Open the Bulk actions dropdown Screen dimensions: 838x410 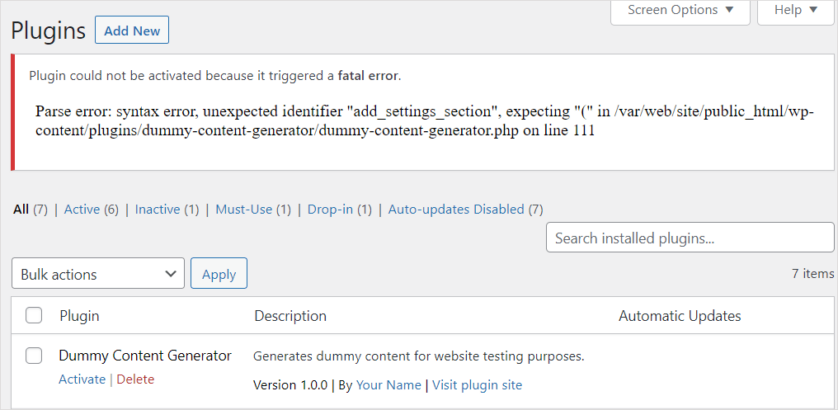coord(98,274)
